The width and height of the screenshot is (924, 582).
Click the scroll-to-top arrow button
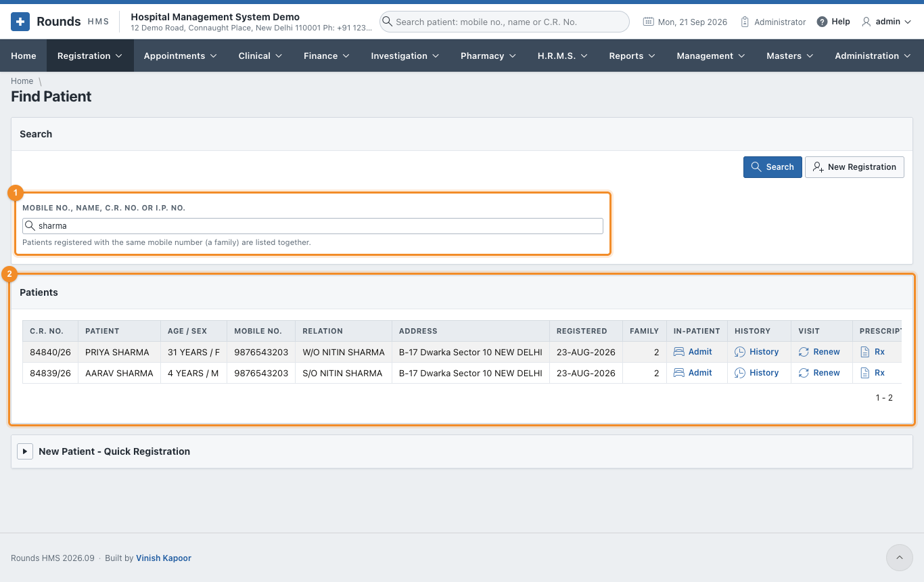coord(900,558)
